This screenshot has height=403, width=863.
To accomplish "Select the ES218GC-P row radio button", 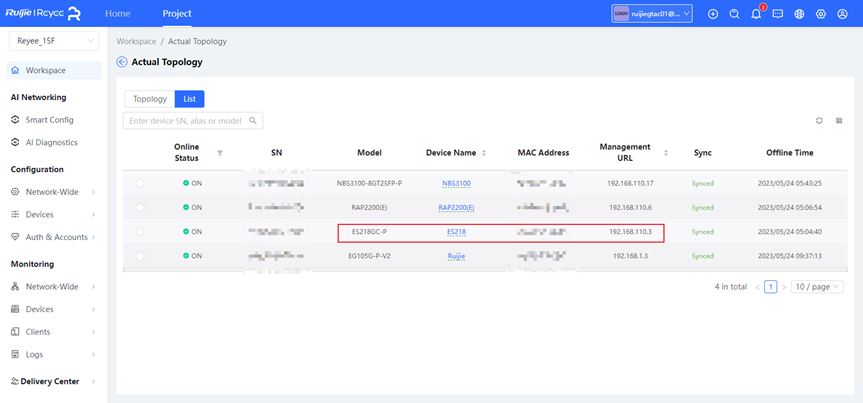I will 140,232.
